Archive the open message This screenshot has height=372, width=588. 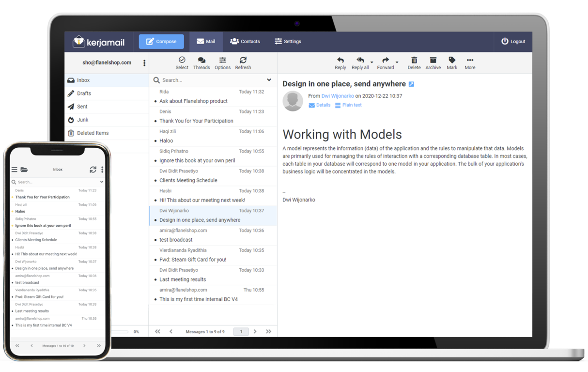tap(433, 63)
